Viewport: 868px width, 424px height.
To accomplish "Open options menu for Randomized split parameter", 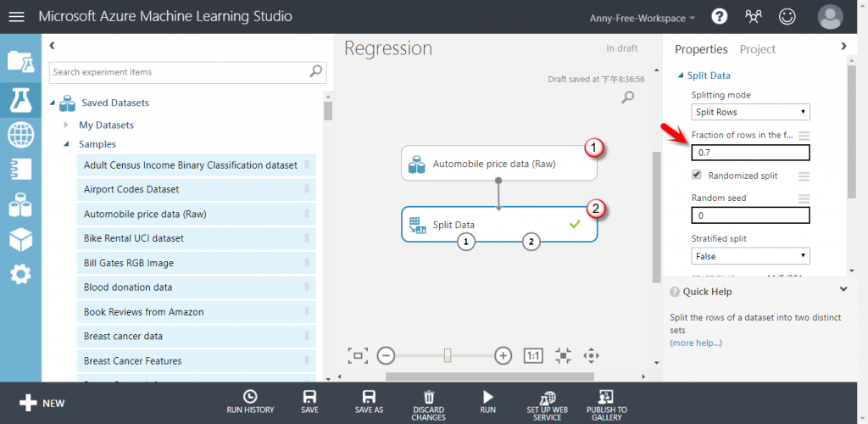I will pyautogui.click(x=804, y=176).
